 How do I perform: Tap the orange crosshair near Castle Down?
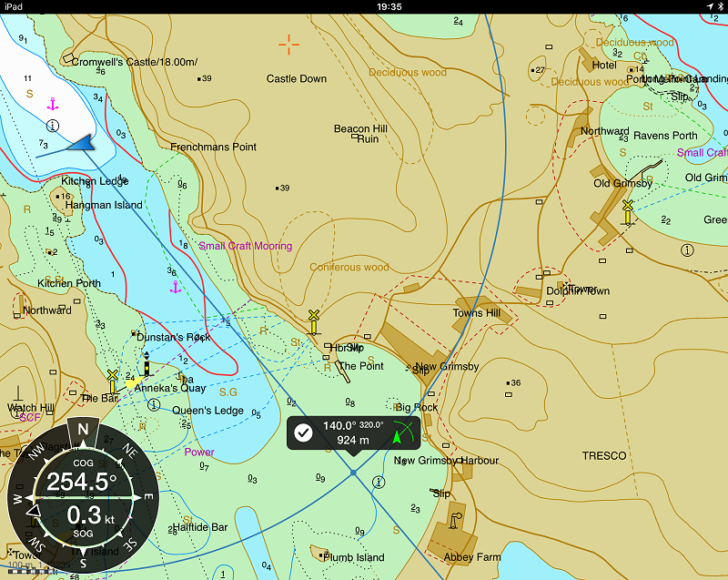tap(288, 45)
